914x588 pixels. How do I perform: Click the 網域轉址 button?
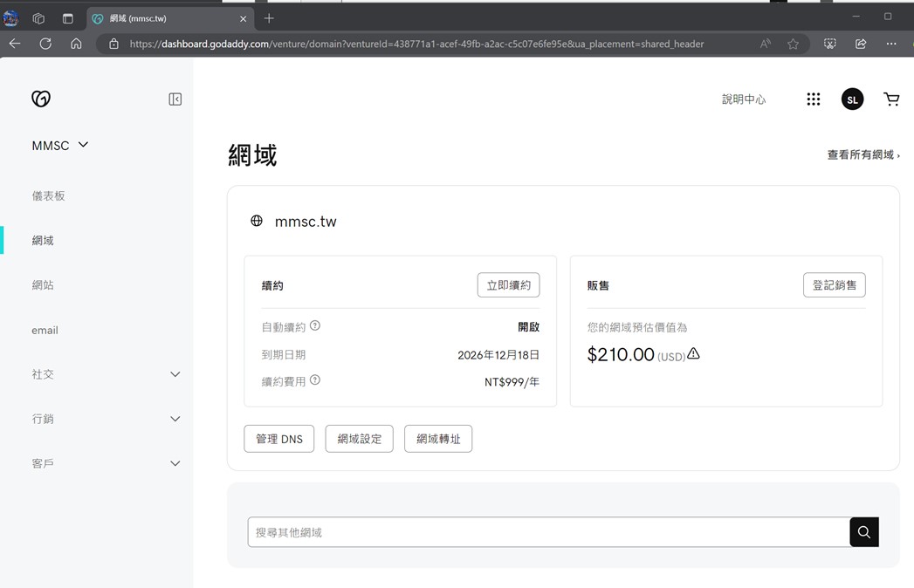(438, 439)
